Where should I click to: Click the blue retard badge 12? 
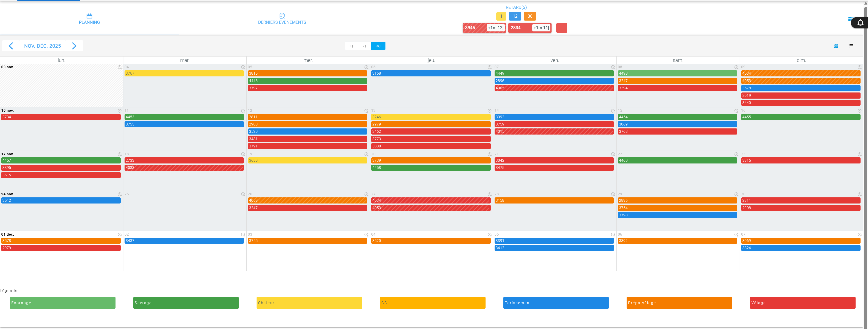click(515, 16)
